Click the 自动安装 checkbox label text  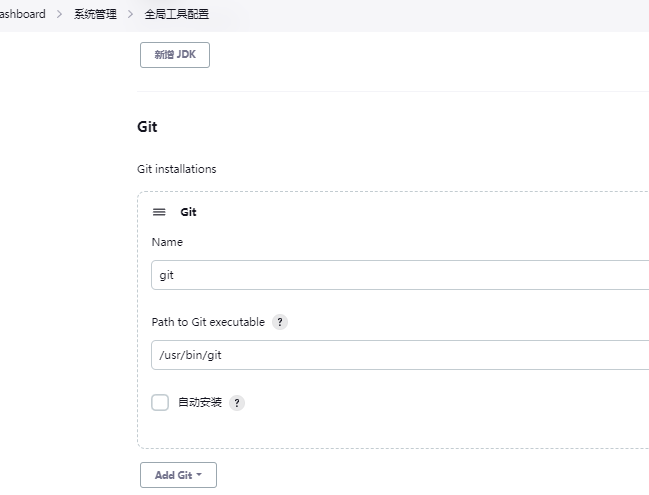[x=200, y=402]
